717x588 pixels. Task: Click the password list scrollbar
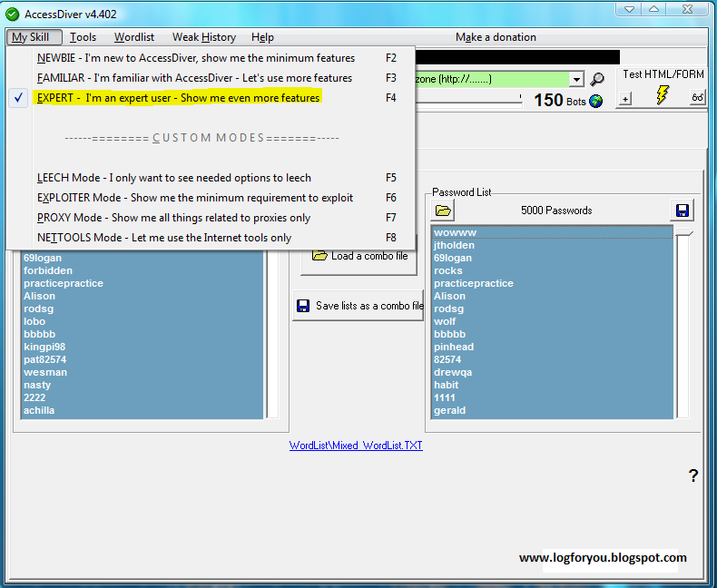click(683, 322)
